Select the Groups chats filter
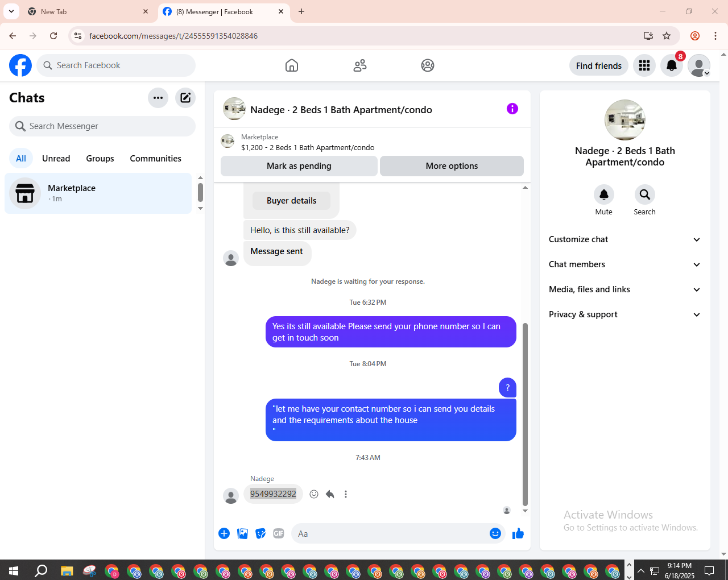 100,159
